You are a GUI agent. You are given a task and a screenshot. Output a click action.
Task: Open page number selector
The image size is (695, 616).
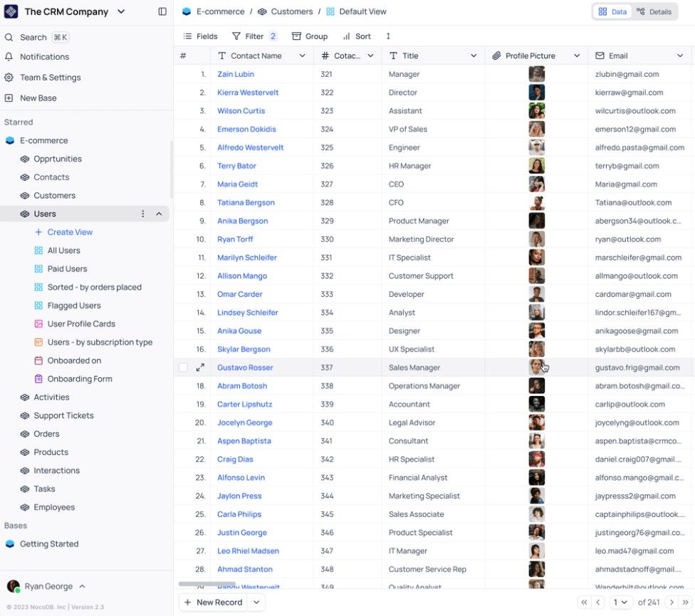pos(620,602)
